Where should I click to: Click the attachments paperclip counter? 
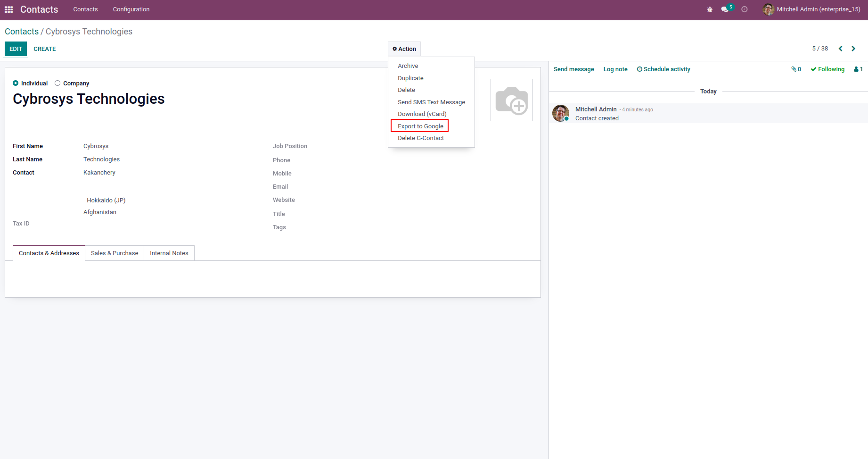796,69
